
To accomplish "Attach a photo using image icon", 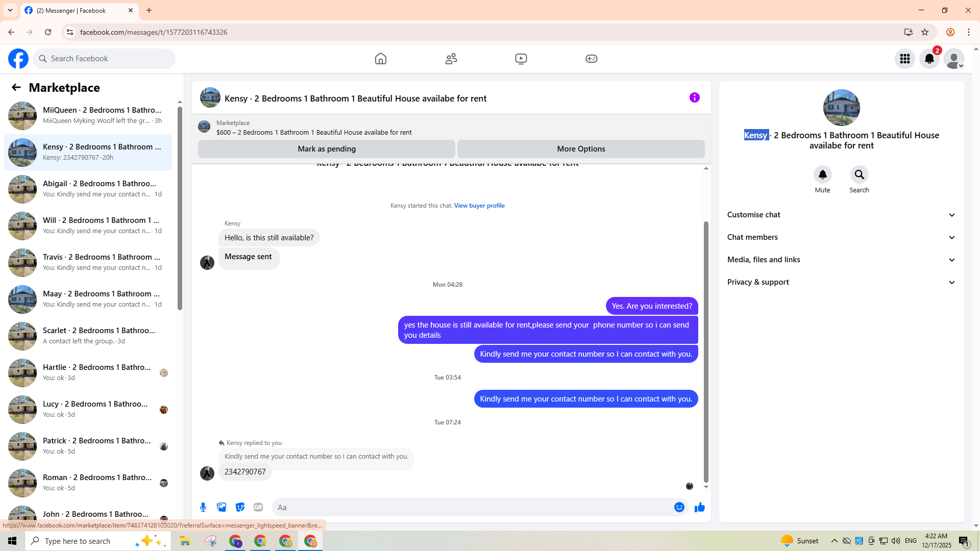I will 222,507.
